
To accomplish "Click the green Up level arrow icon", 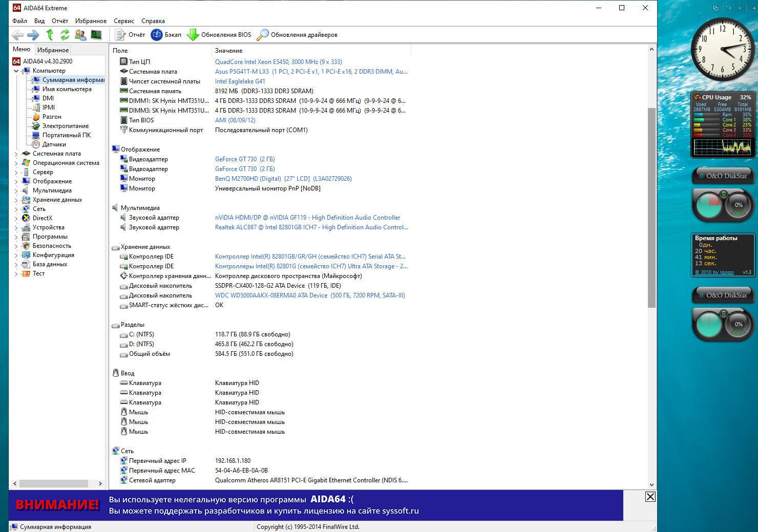I will pos(50,35).
